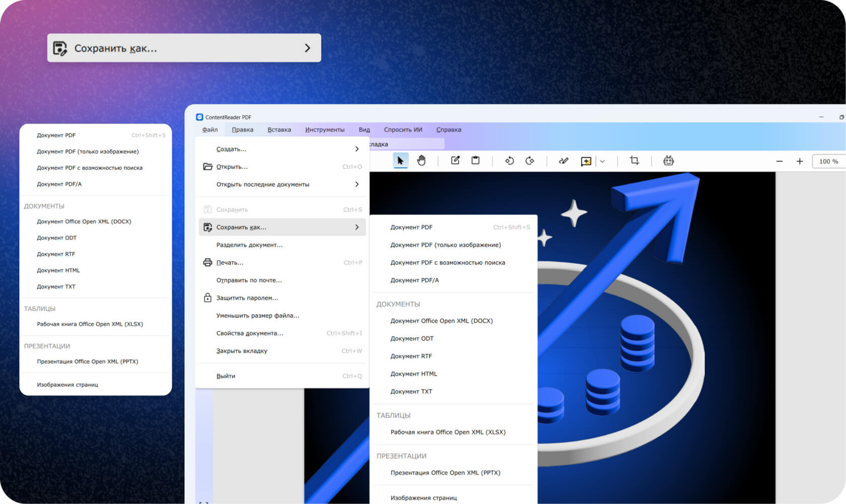Click the ContentReader PDF app icon in title bar

pyautogui.click(x=199, y=117)
